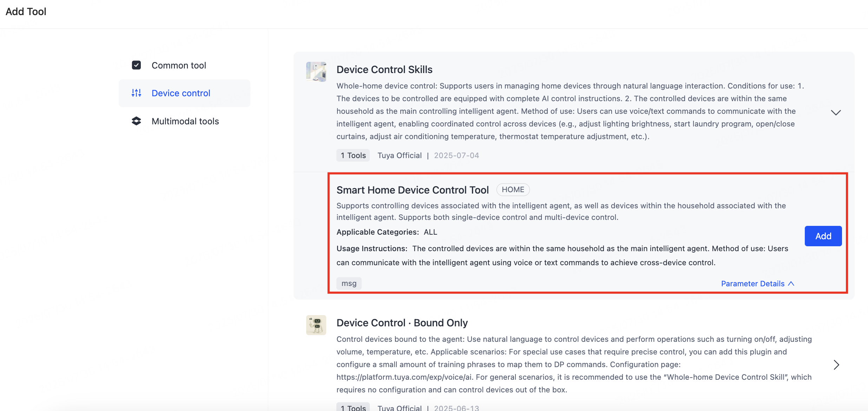Click the Tuya Official label under Device Control Skills

[x=400, y=155]
